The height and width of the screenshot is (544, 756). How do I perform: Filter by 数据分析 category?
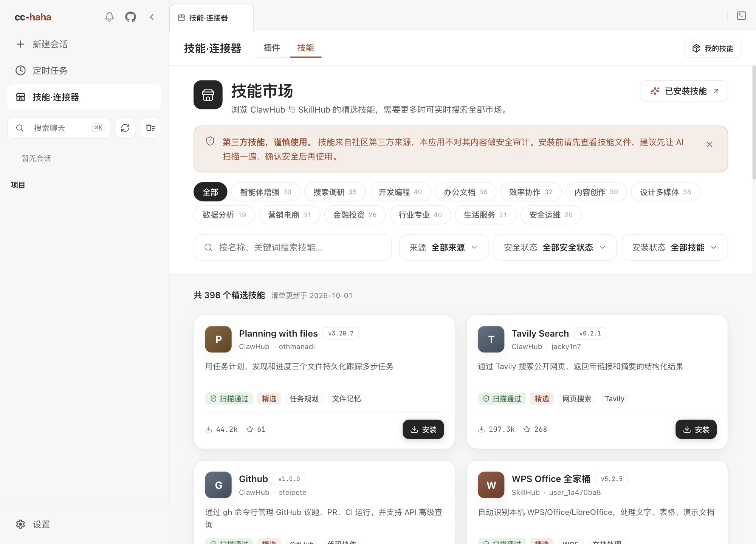click(x=224, y=215)
